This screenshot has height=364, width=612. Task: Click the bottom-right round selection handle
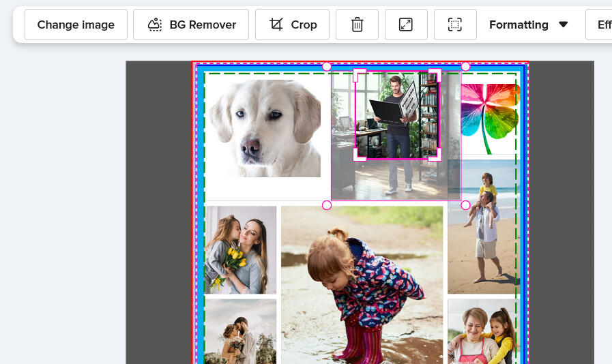pos(465,205)
